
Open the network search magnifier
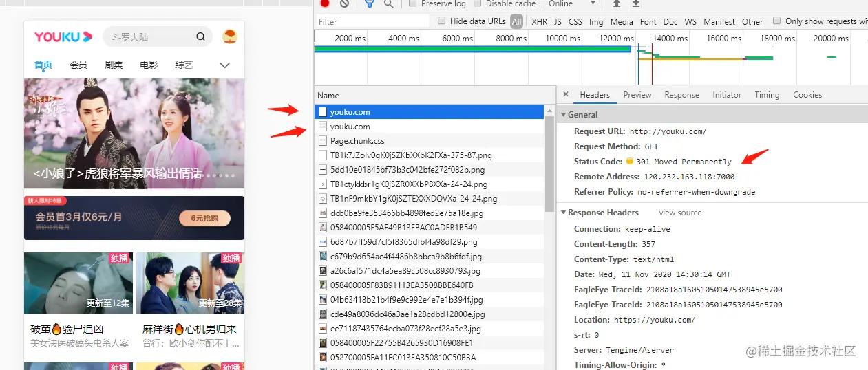(x=388, y=3)
